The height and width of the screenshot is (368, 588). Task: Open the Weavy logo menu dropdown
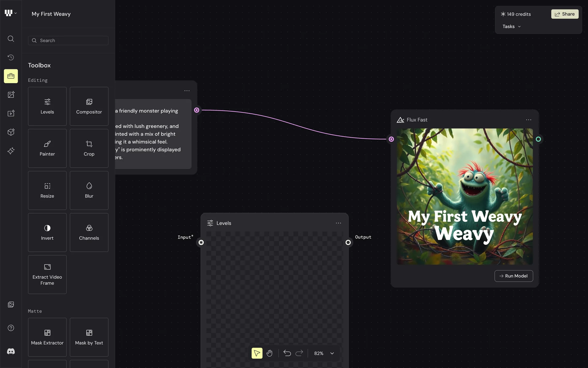[11, 13]
